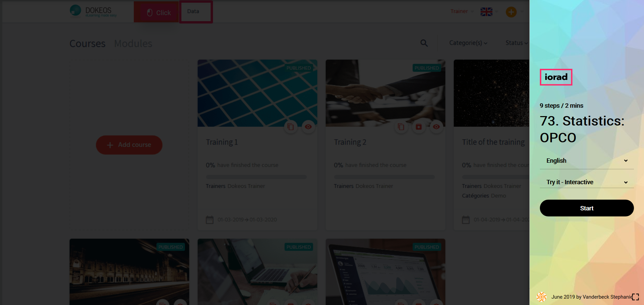
Task: Click the Training 1 progress bar
Action: click(x=256, y=177)
